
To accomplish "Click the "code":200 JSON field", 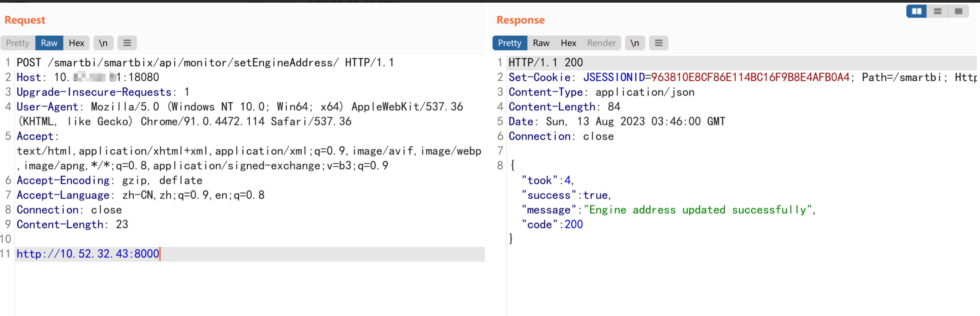I will tap(552, 224).
